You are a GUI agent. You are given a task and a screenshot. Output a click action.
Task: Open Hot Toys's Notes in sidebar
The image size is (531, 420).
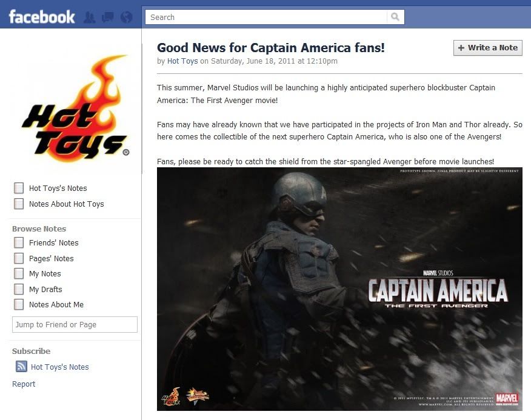(58, 188)
